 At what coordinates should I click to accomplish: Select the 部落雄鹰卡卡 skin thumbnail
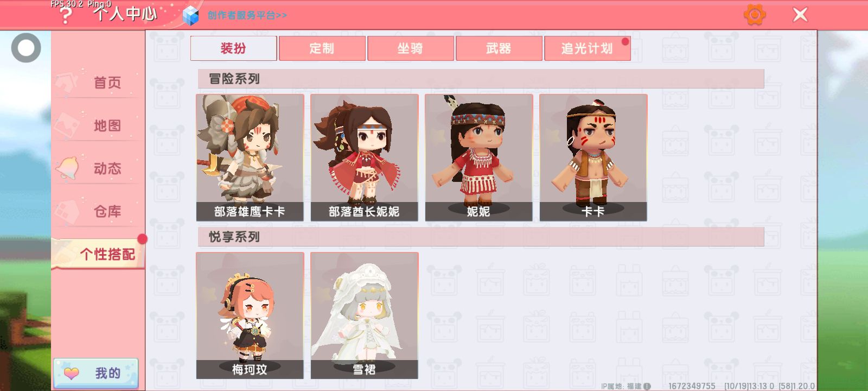point(250,157)
